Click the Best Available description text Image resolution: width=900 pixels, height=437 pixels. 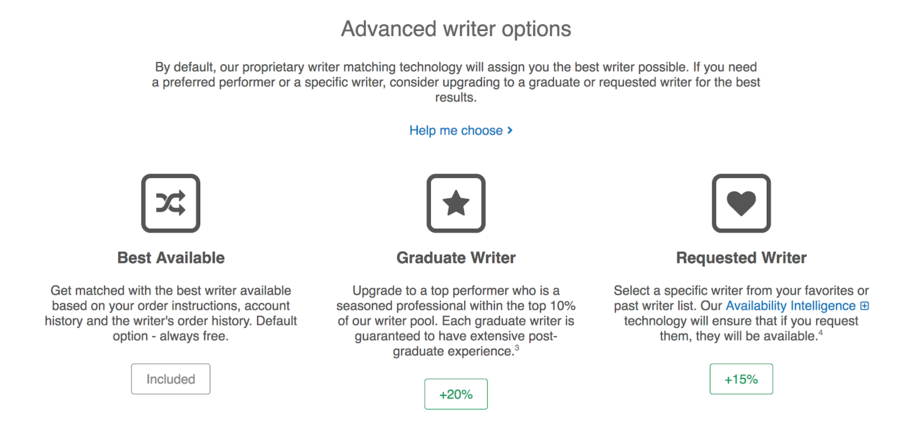coord(170,314)
